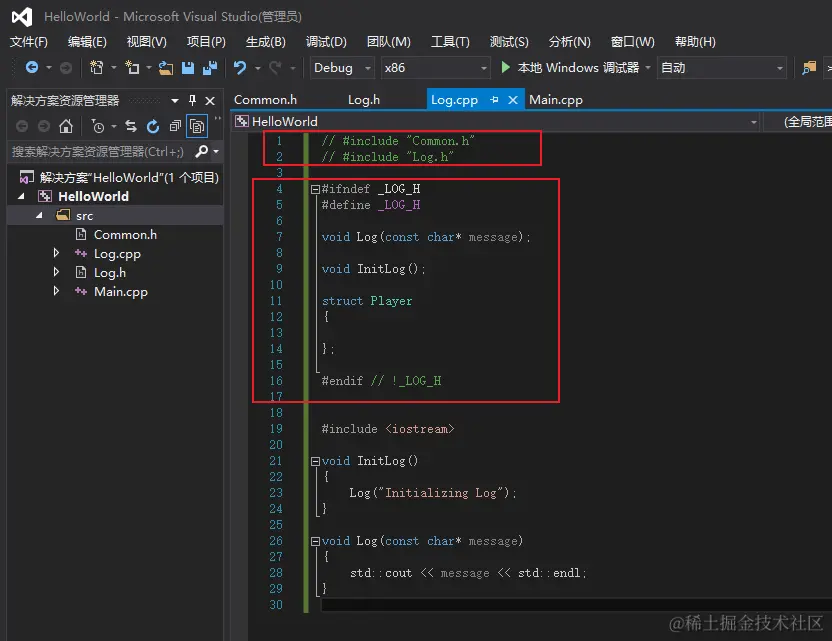832x641 pixels.
Task: Open the 帮助(H) menu
Action: point(695,42)
